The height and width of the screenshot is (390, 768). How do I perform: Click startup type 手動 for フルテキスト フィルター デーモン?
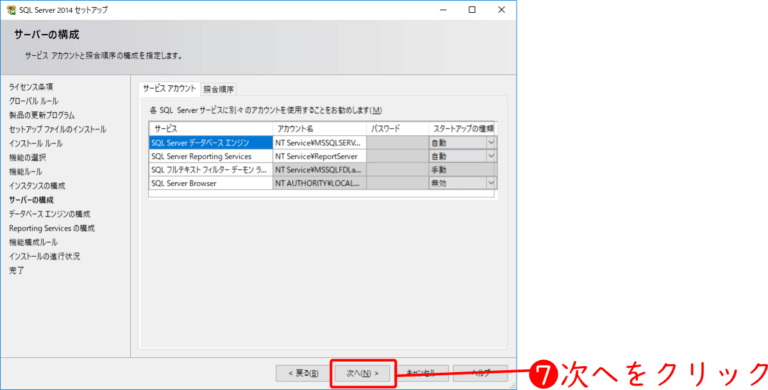(x=462, y=170)
